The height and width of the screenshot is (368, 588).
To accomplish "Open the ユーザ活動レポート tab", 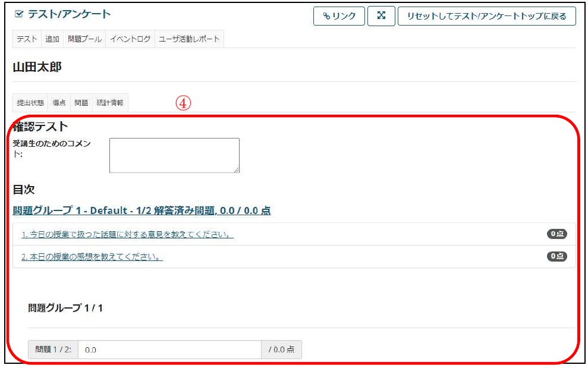I will 189,39.
